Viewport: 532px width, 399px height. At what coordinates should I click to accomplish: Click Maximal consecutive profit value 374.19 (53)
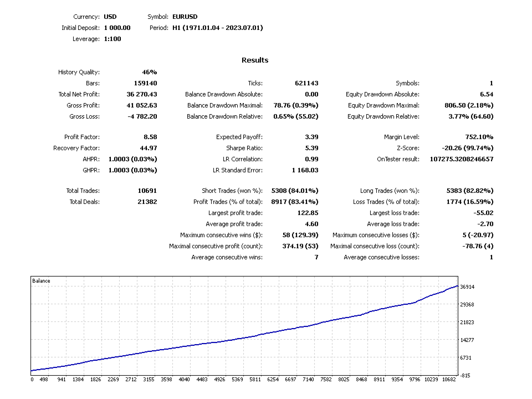coord(300,246)
